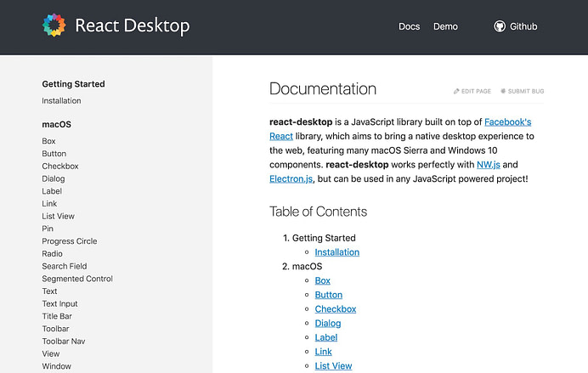
Task: Select Window in the sidebar
Action: (x=57, y=366)
